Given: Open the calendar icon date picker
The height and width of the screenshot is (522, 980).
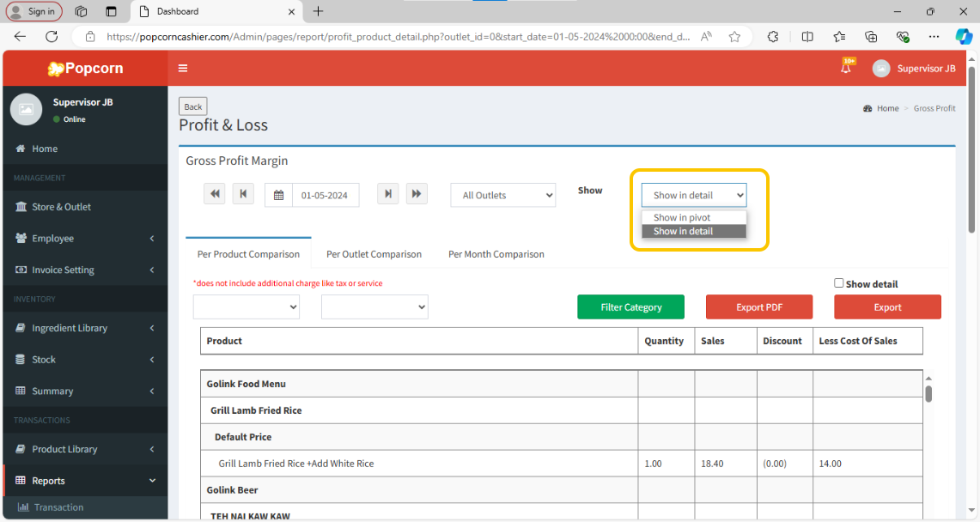Looking at the screenshot, I should (x=279, y=195).
